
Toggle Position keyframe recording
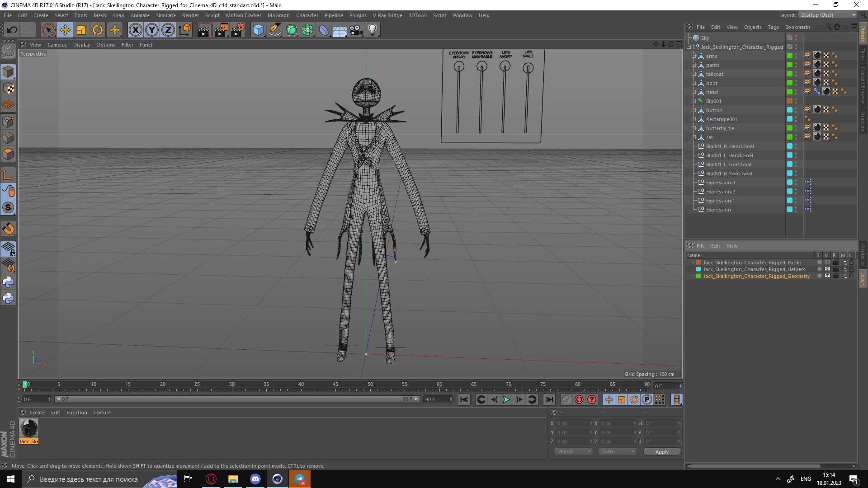[609, 399]
